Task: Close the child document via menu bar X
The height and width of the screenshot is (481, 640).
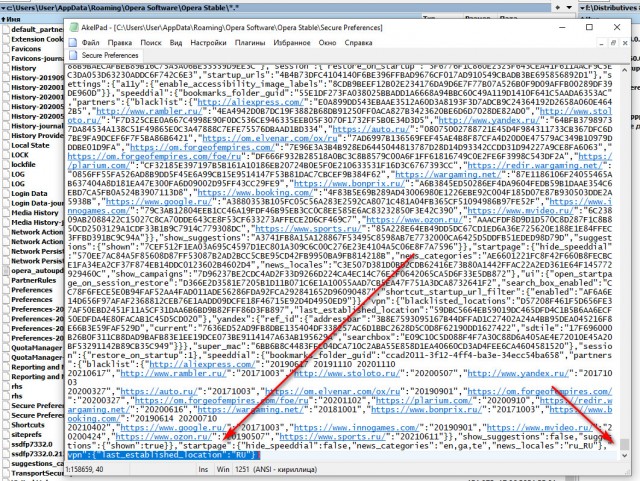Action: 625,43
